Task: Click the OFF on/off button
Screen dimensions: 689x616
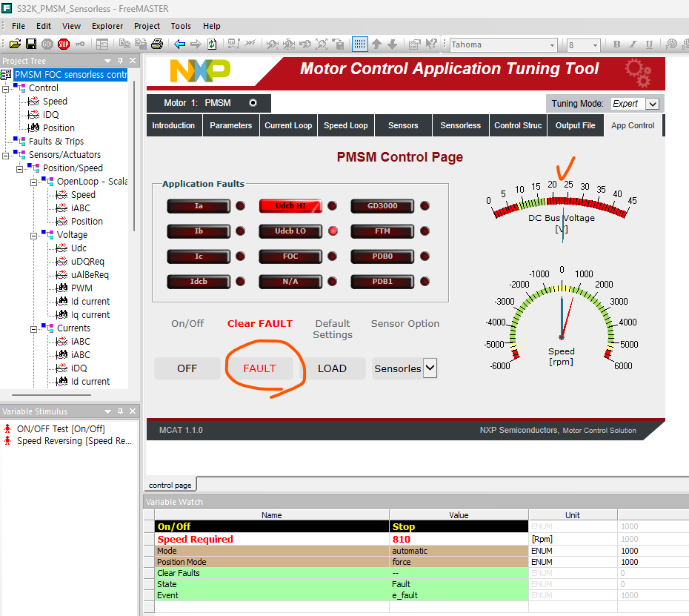Action: point(187,368)
